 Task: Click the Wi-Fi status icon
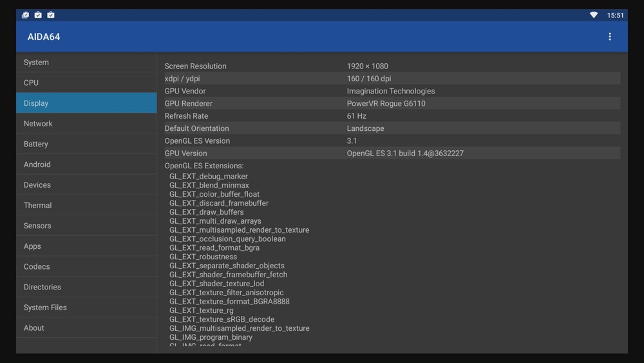[x=593, y=15]
